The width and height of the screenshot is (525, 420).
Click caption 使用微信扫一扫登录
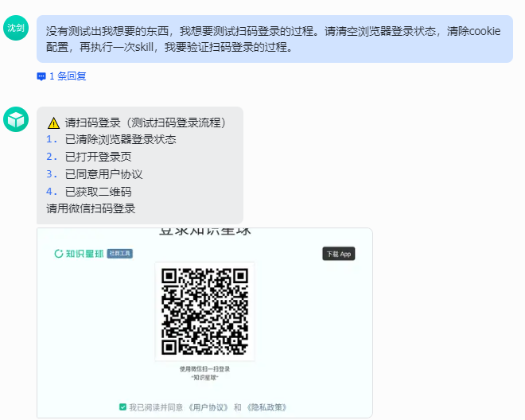click(x=204, y=369)
